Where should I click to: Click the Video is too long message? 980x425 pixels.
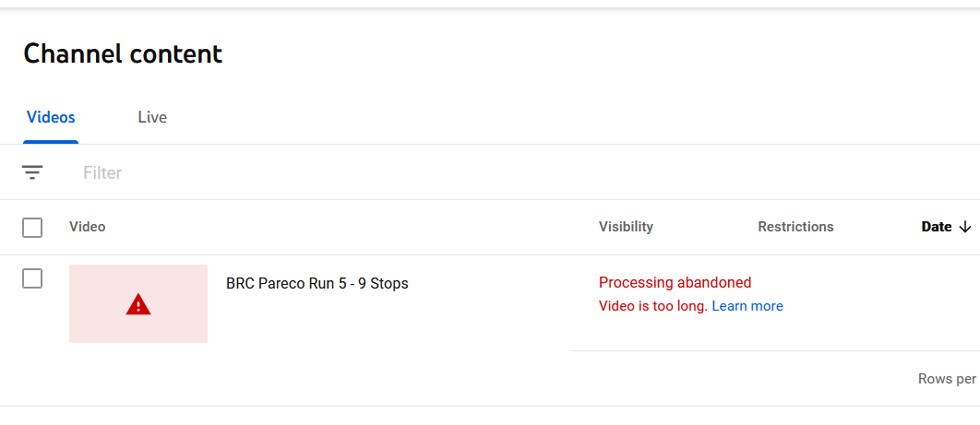[653, 306]
